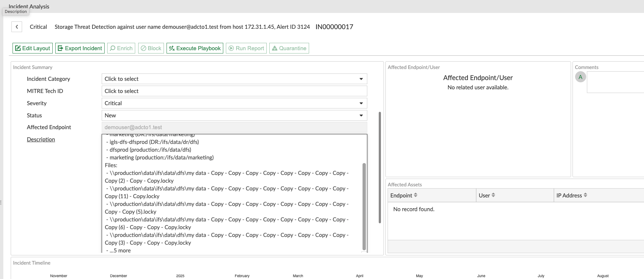Click the Incident Summary panel scrollbar
The image size is (644, 279).
coord(380,168)
